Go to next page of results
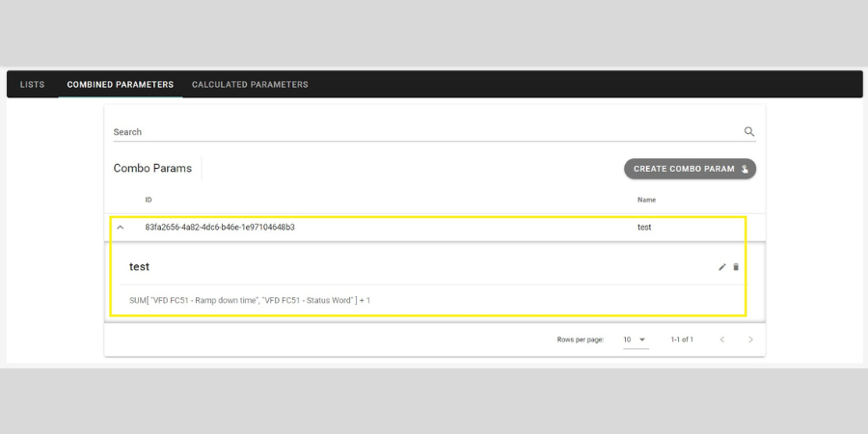Viewport: 868px width, 434px height. (x=750, y=339)
